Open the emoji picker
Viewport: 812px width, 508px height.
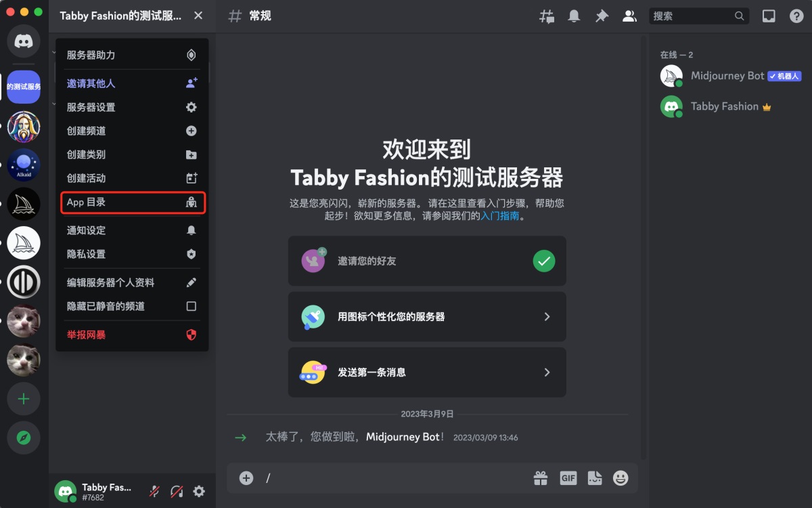click(621, 478)
